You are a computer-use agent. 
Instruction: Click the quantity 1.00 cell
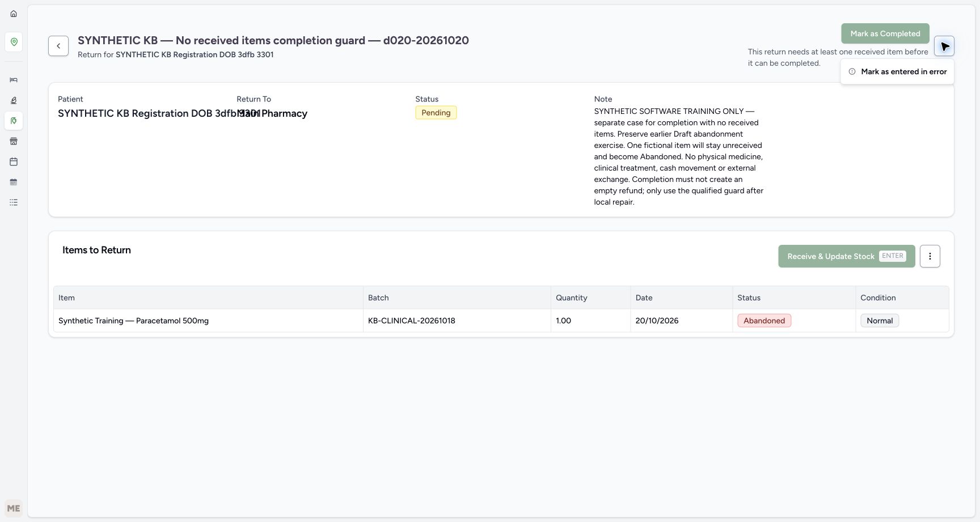point(590,321)
